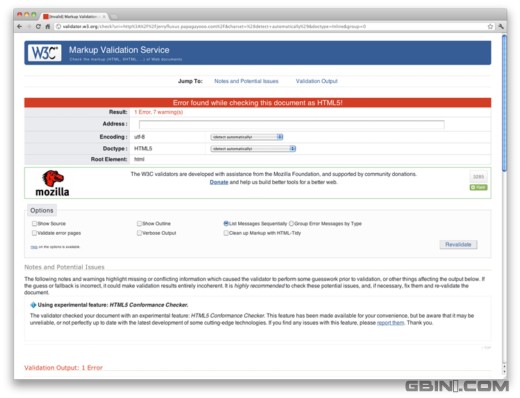Open the Doctype detect automatically dropdown
The height and width of the screenshot is (398, 520).
(x=253, y=149)
